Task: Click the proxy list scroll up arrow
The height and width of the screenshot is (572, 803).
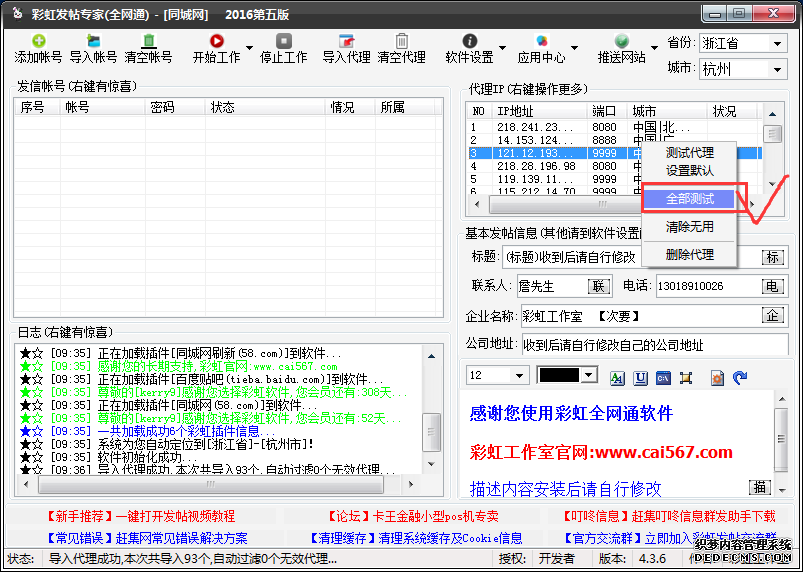Action: click(772, 114)
